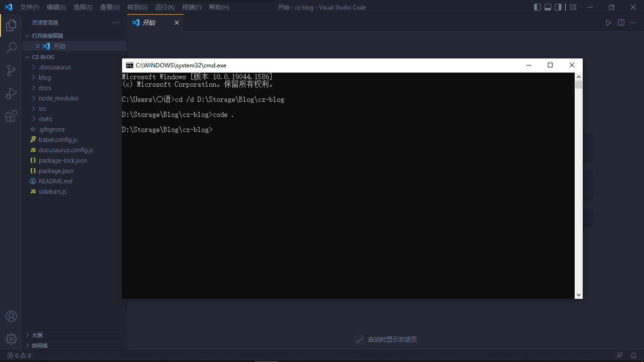Open the 运行(R) menu
This screenshot has width=644, height=362.
click(165, 7)
